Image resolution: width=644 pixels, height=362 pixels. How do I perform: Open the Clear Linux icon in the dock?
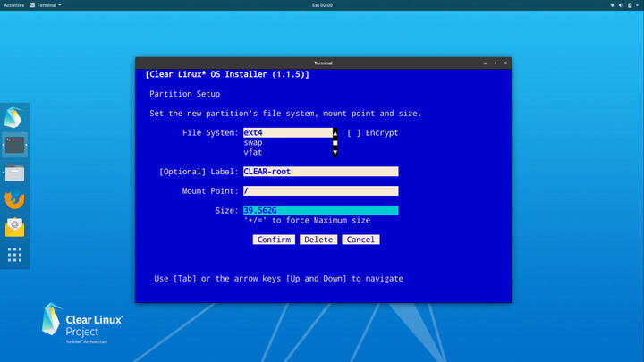pos(13,117)
